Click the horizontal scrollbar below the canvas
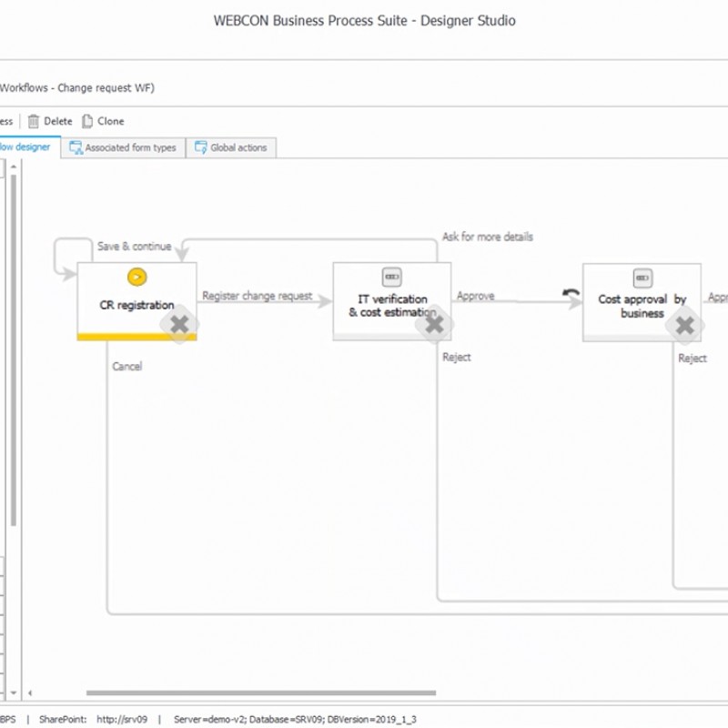This screenshot has height=728, width=728. pos(220,693)
